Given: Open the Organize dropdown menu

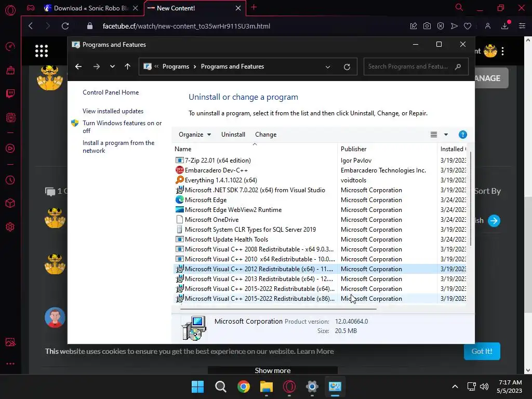Looking at the screenshot, I should pyautogui.click(x=195, y=135).
